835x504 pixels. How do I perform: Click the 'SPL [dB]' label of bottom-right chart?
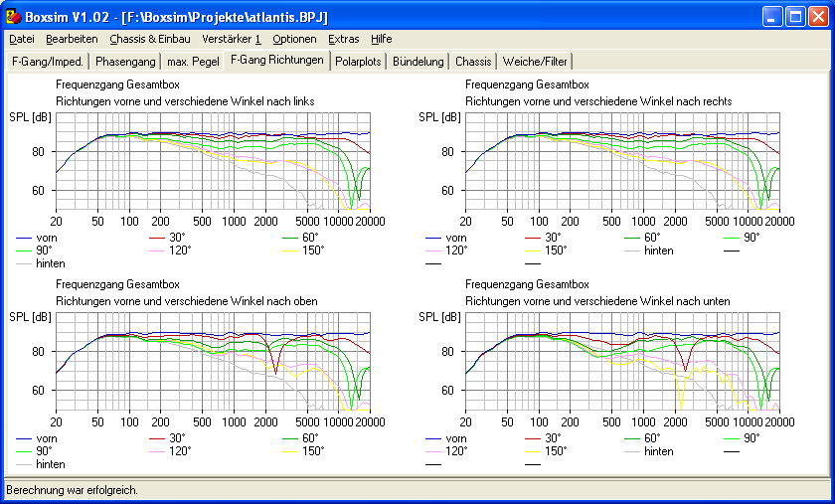tap(439, 317)
